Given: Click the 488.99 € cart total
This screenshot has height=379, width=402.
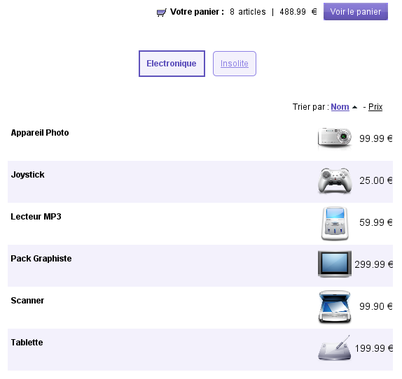Looking at the screenshot, I should (x=298, y=12).
